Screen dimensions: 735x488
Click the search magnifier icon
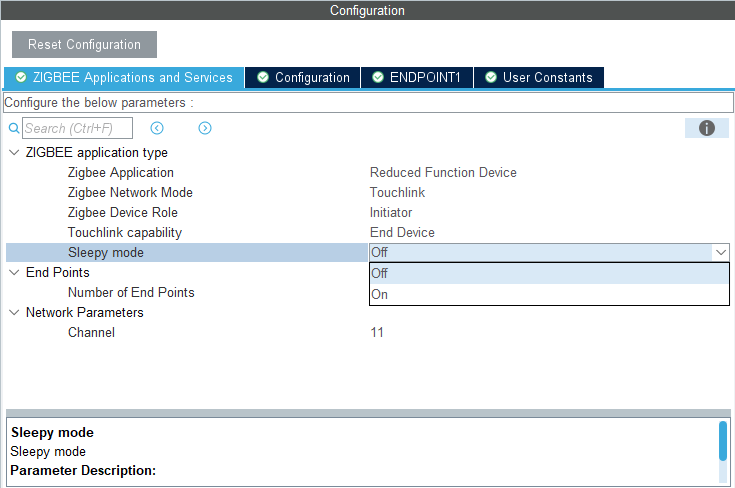pos(14,129)
